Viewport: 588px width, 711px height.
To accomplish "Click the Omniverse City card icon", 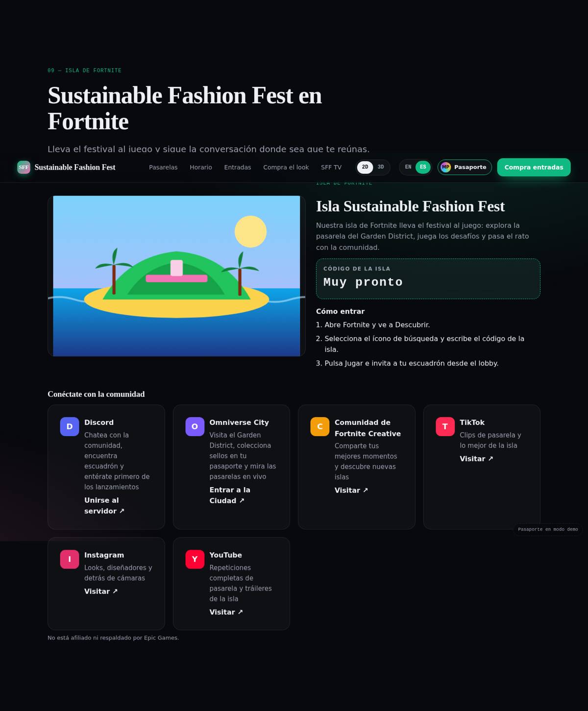I will pyautogui.click(x=195, y=427).
